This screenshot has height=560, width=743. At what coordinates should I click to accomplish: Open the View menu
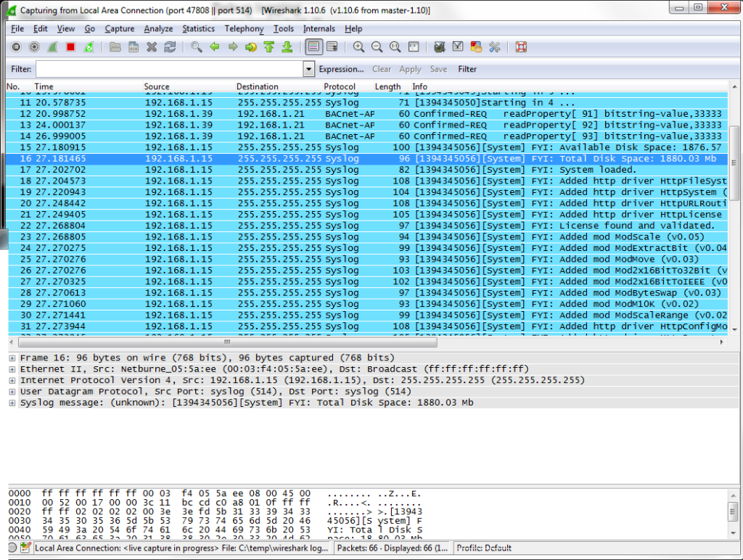coord(66,28)
